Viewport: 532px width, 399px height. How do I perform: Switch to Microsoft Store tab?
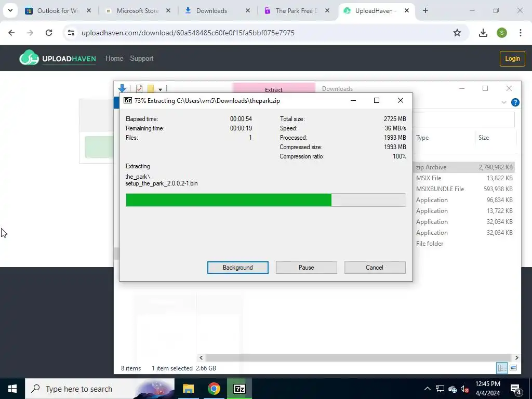137,11
